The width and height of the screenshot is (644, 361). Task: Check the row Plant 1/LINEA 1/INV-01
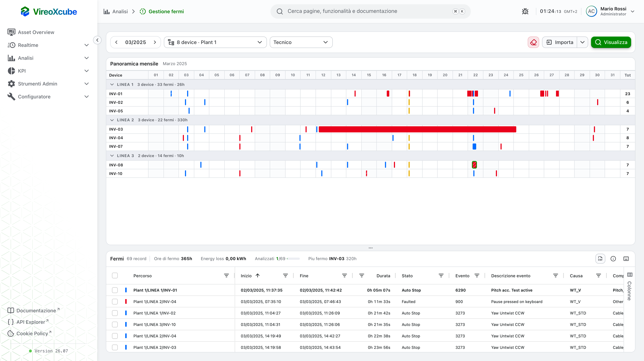pyautogui.click(x=115, y=290)
